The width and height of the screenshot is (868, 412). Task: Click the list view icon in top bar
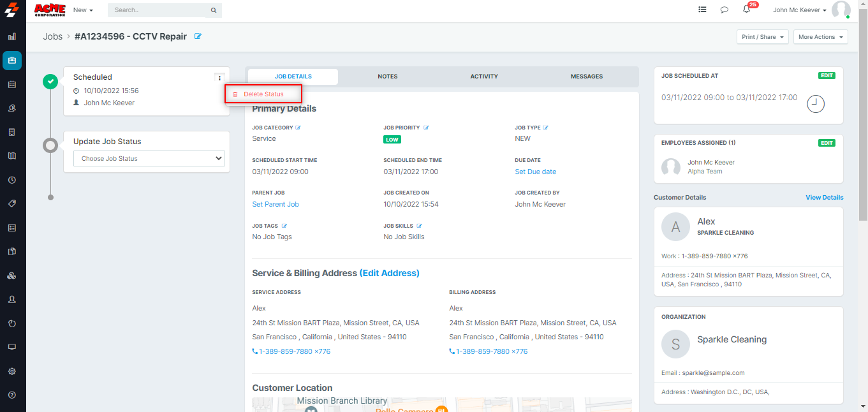tap(702, 10)
